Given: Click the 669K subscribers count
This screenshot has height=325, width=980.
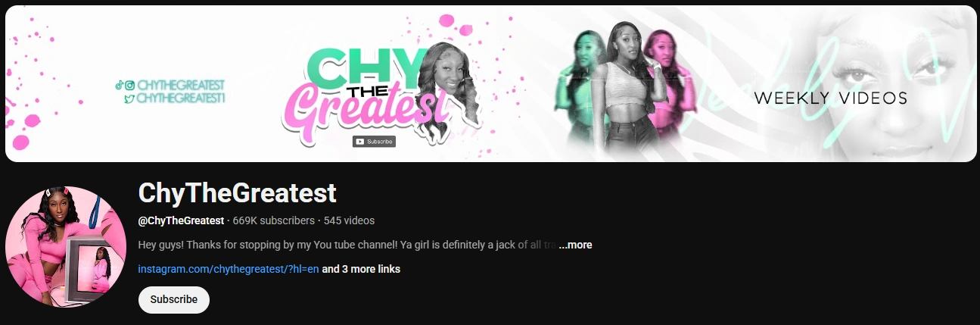Looking at the screenshot, I should click(x=273, y=220).
